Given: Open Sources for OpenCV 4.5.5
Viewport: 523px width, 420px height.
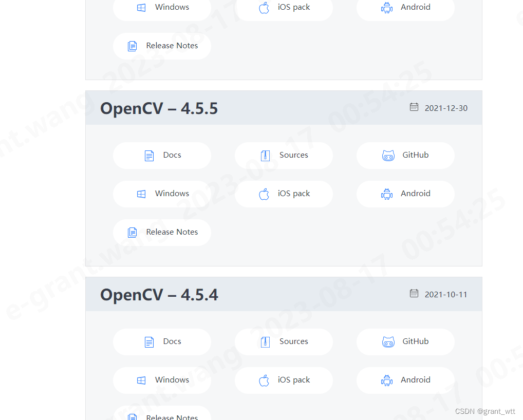Looking at the screenshot, I should pos(284,155).
